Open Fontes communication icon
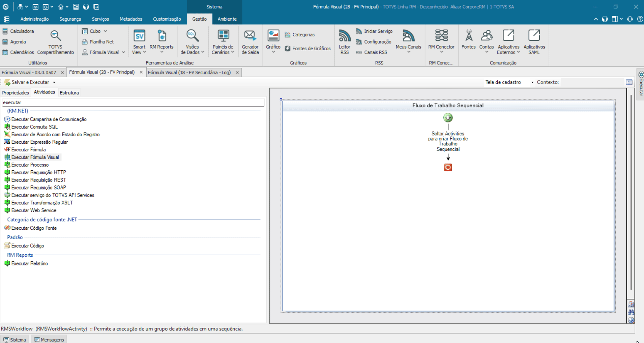Image resolution: width=644 pixels, height=343 pixels. 469,40
